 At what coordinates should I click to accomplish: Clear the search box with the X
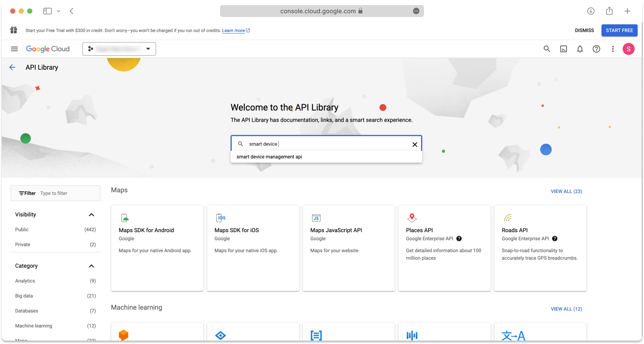tap(415, 144)
